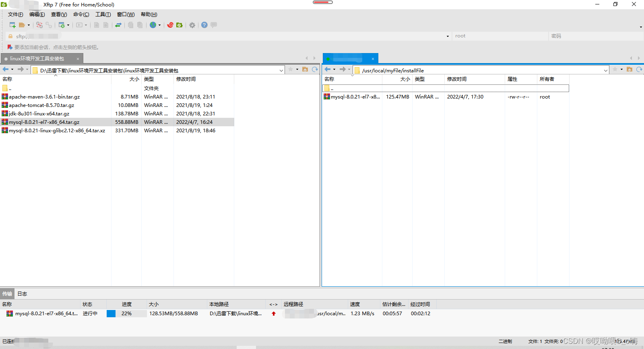Open the local back-history dropdown arrow
The width and height of the screenshot is (644, 349).
coord(12,69)
